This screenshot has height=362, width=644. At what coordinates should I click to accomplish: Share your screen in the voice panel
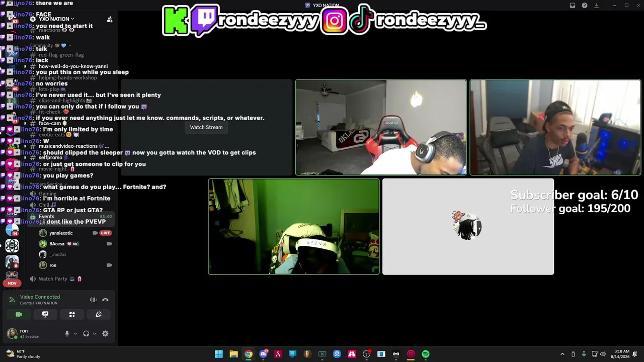pyautogui.click(x=45, y=314)
